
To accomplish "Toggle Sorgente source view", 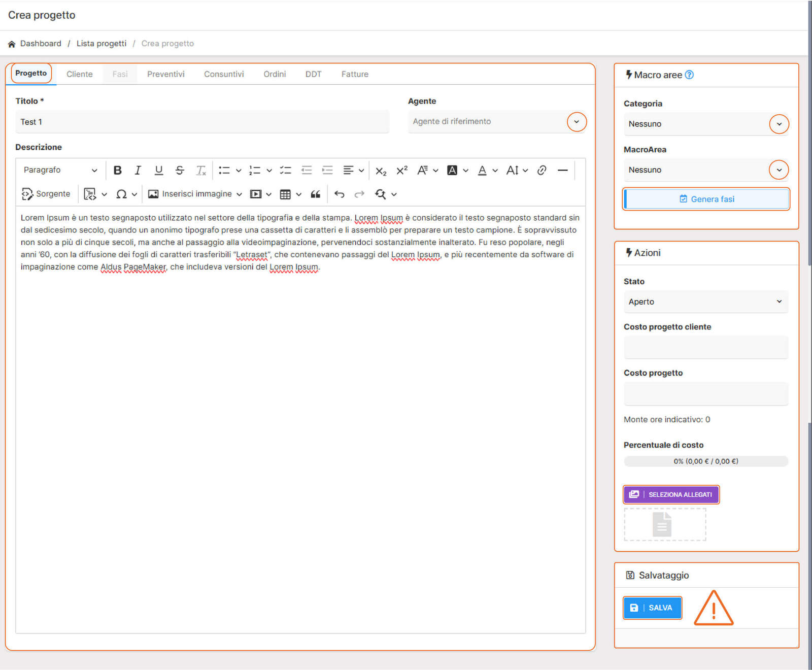I will pos(46,194).
